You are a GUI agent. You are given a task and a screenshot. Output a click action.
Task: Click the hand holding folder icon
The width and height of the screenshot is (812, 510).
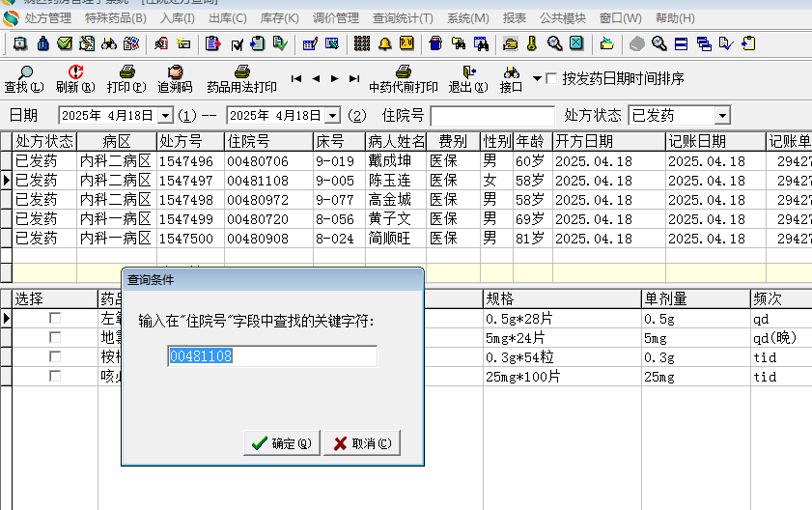pyautogui.click(x=511, y=44)
